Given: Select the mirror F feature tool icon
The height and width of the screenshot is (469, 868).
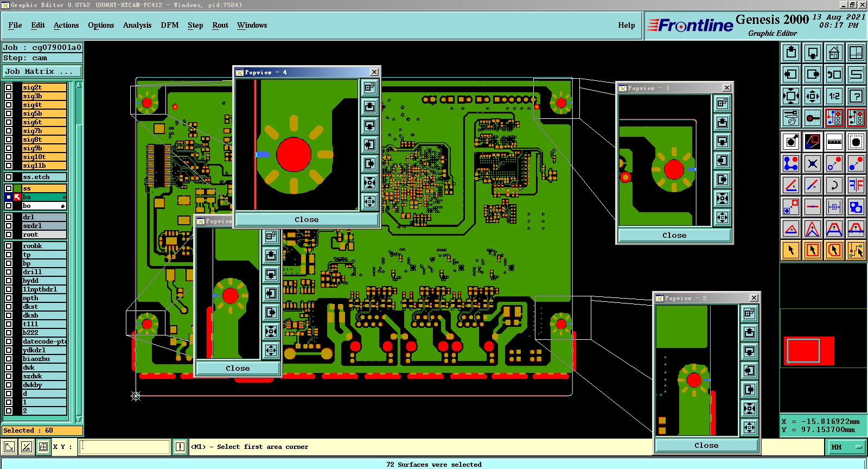Looking at the screenshot, I should click(856, 185).
